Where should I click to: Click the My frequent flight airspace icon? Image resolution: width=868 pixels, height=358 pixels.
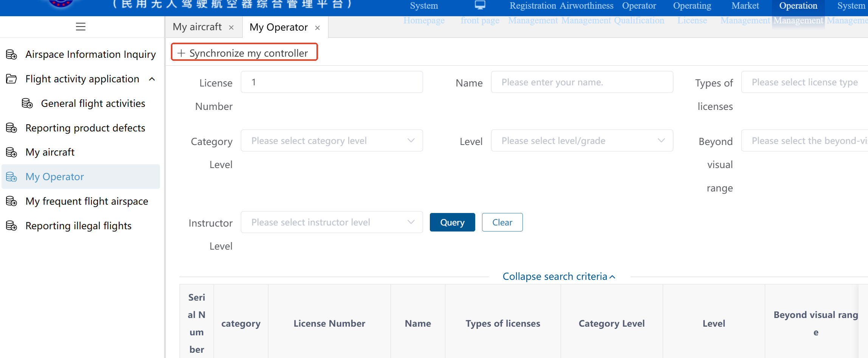coord(12,201)
